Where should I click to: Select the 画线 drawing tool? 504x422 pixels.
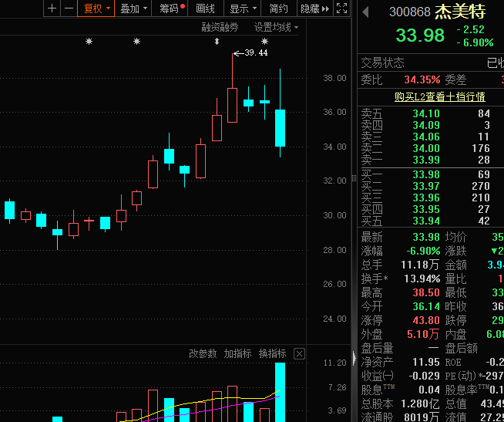click(205, 8)
